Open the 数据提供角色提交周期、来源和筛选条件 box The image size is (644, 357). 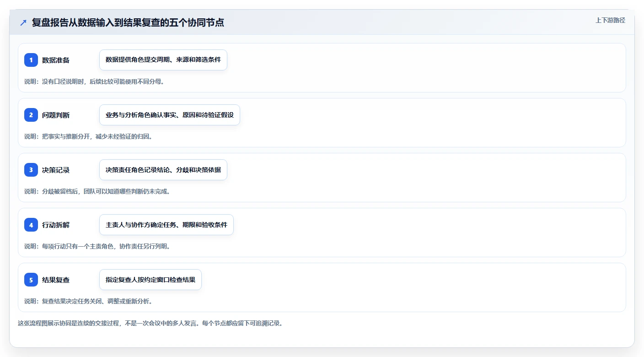click(163, 60)
